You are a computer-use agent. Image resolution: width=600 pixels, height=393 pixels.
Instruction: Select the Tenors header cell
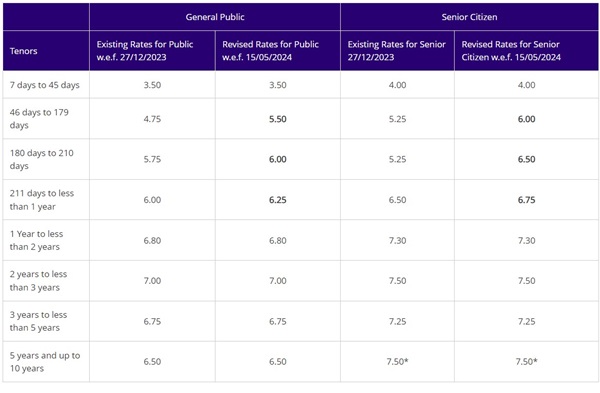point(46,51)
